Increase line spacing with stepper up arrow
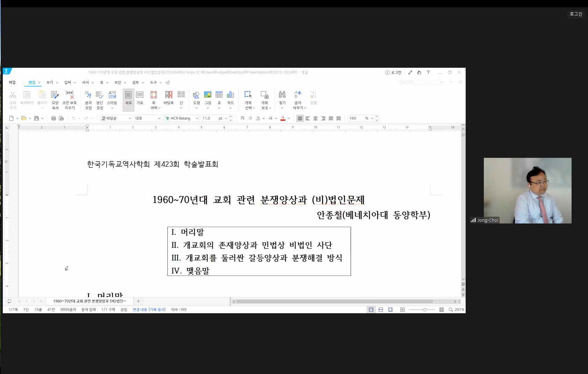Image resolution: width=588 pixels, height=374 pixels. tap(377, 117)
